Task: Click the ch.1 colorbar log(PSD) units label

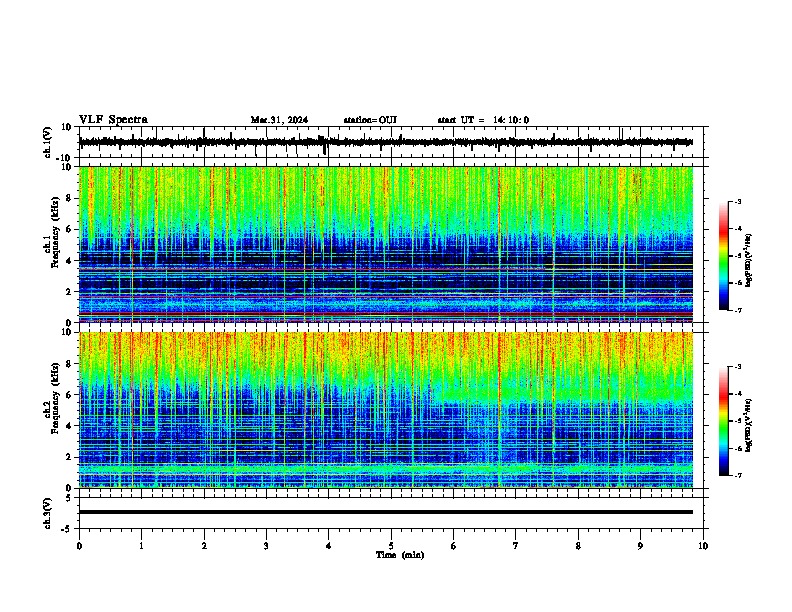Action: pyautogui.click(x=749, y=261)
